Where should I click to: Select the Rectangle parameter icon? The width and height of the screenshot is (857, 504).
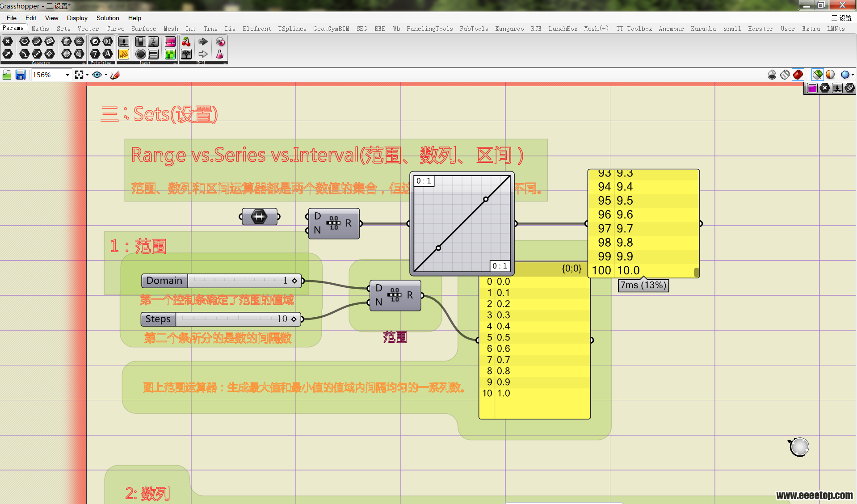50,54
